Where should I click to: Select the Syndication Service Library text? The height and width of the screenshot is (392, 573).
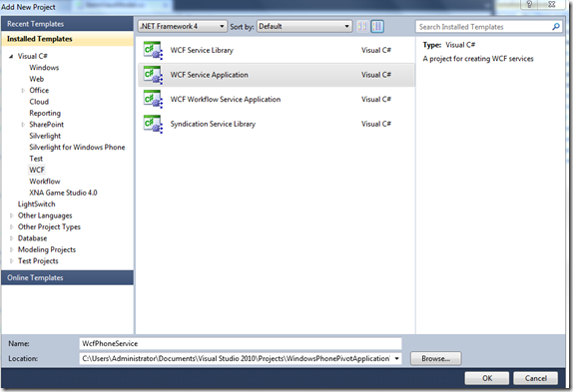click(x=213, y=124)
